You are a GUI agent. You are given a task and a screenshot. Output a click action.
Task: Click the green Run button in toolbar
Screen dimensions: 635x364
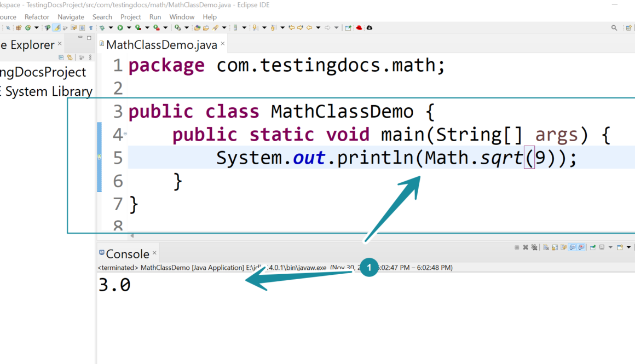click(x=120, y=27)
